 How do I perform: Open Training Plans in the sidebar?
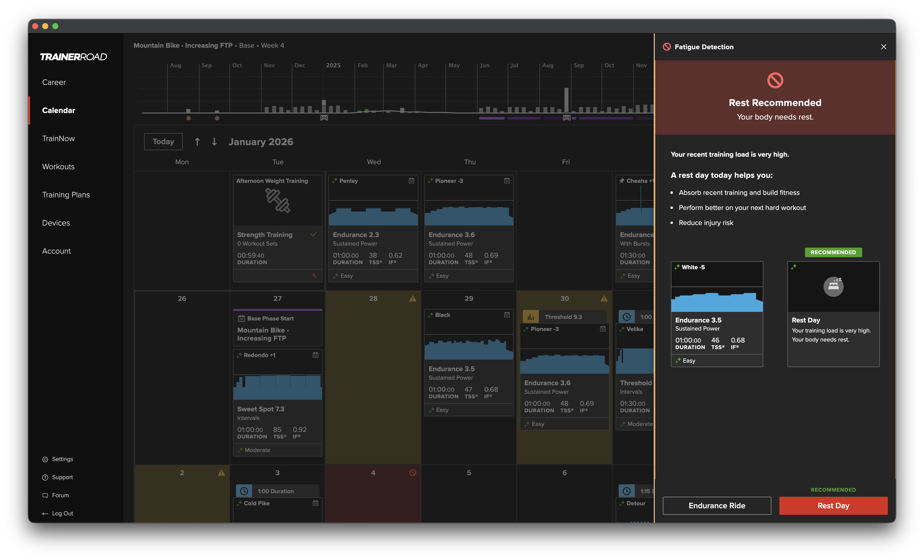66,195
